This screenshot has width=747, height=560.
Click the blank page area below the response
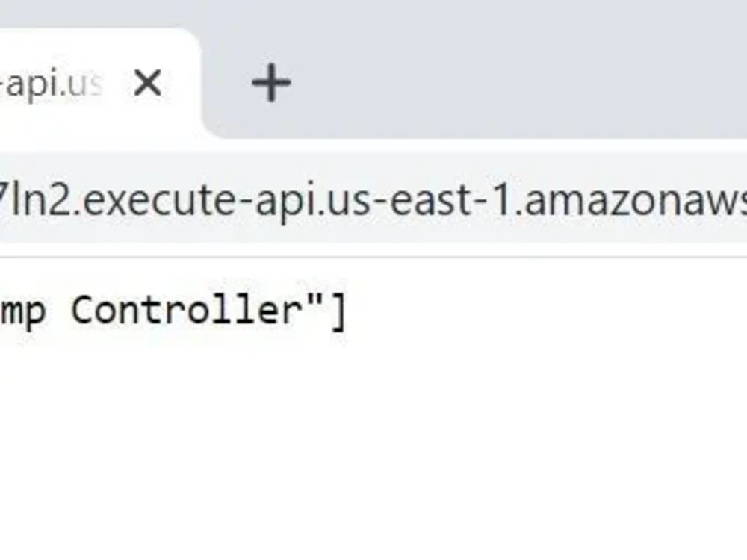pyautogui.click(x=373, y=433)
